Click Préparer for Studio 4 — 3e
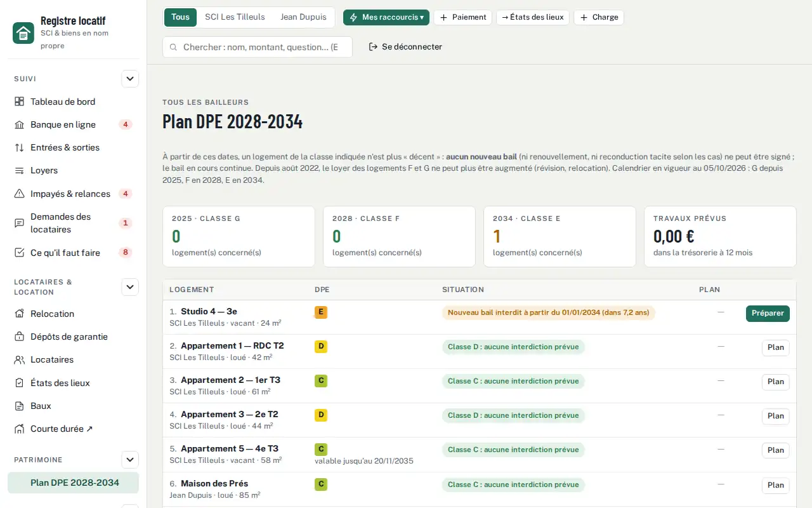The height and width of the screenshot is (508, 812). click(x=768, y=313)
